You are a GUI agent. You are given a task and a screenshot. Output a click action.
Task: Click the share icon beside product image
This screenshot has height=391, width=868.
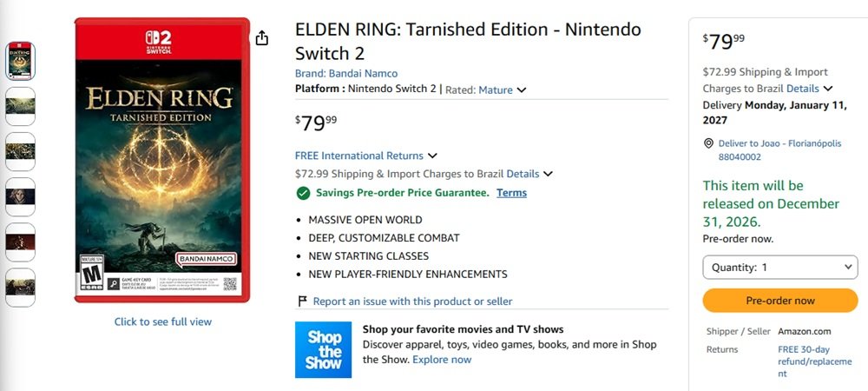tap(262, 38)
